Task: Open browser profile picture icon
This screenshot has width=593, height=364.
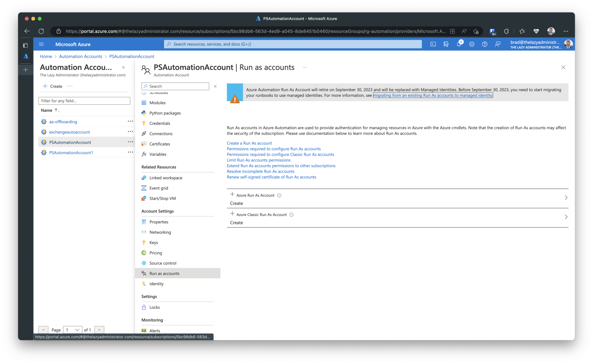Action: (x=551, y=31)
